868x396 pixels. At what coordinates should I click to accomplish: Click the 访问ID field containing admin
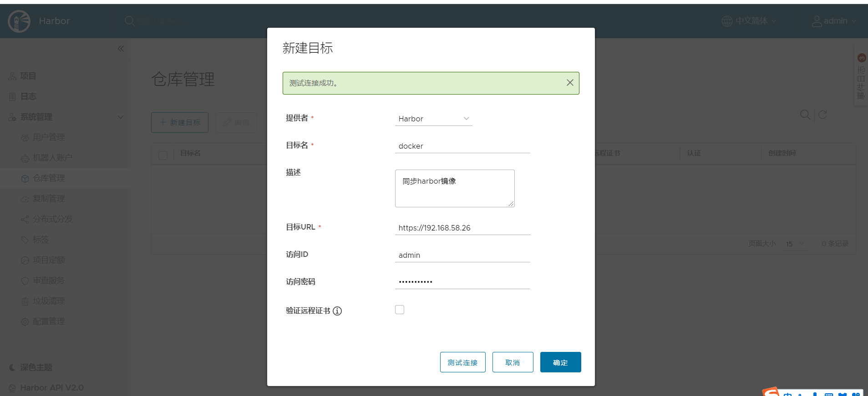point(462,255)
